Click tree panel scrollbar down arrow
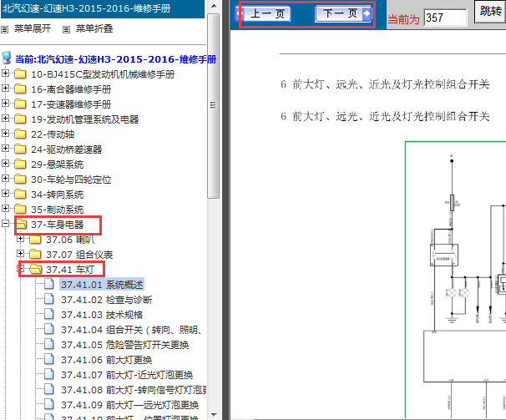 click(213, 414)
